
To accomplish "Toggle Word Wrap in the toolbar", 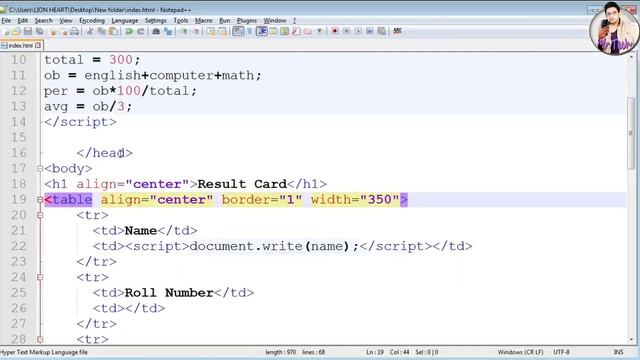I will (x=238, y=31).
